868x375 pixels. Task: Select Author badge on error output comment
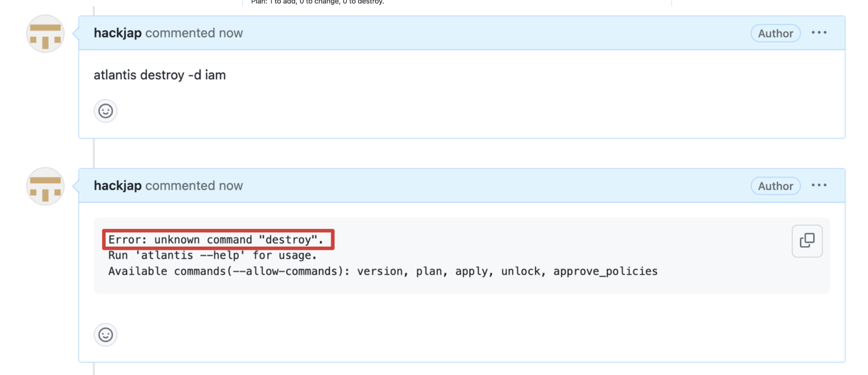click(776, 186)
